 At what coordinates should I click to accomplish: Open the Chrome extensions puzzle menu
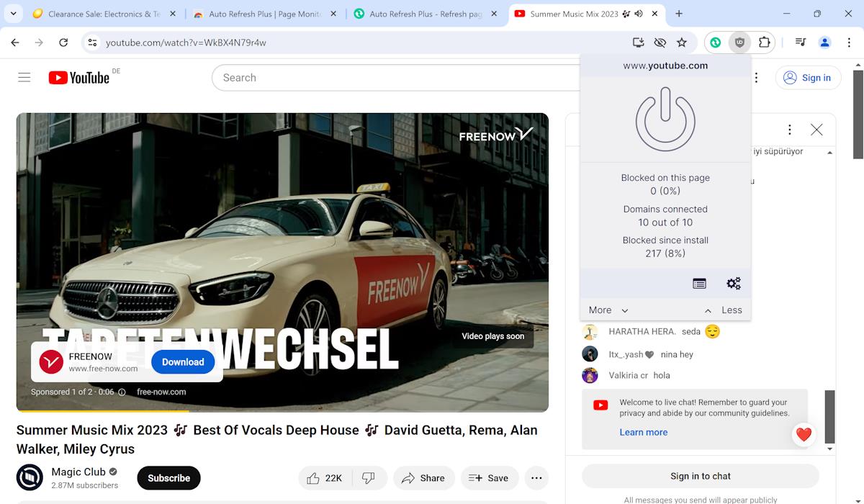coord(764,42)
